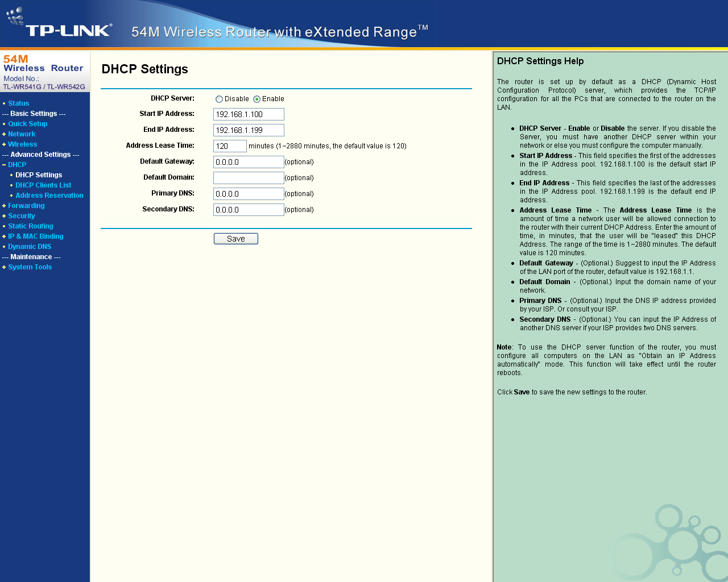Screen dimensions: 728x582
Task: Click the Default Domain input field
Action: [249, 178]
